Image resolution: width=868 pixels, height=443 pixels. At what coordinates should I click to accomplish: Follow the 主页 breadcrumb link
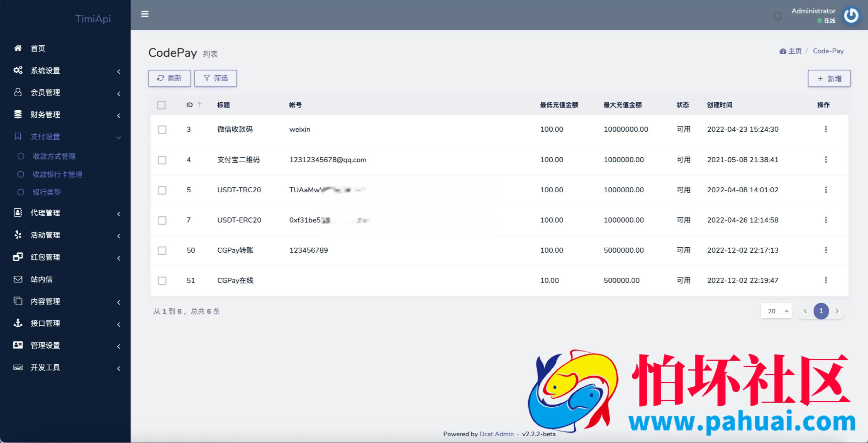click(x=795, y=51)
